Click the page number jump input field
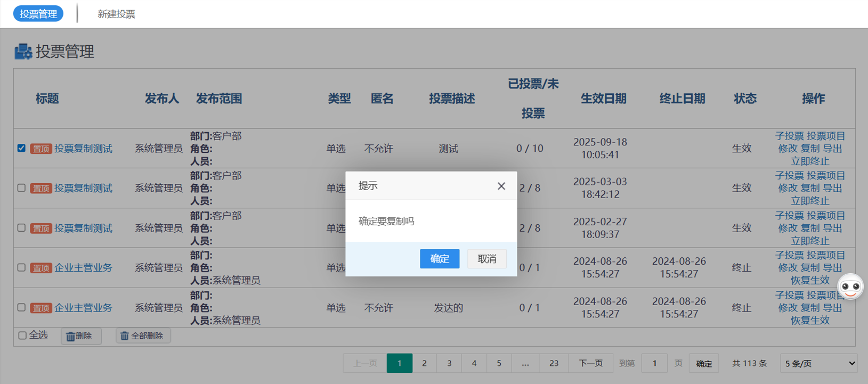 click(654, 363)
